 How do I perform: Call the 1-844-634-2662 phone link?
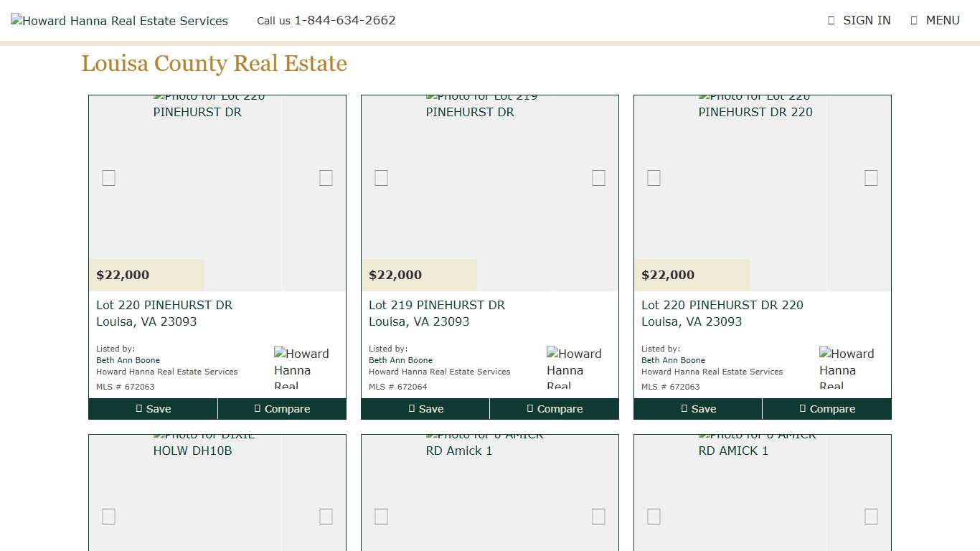pos(344,20)
